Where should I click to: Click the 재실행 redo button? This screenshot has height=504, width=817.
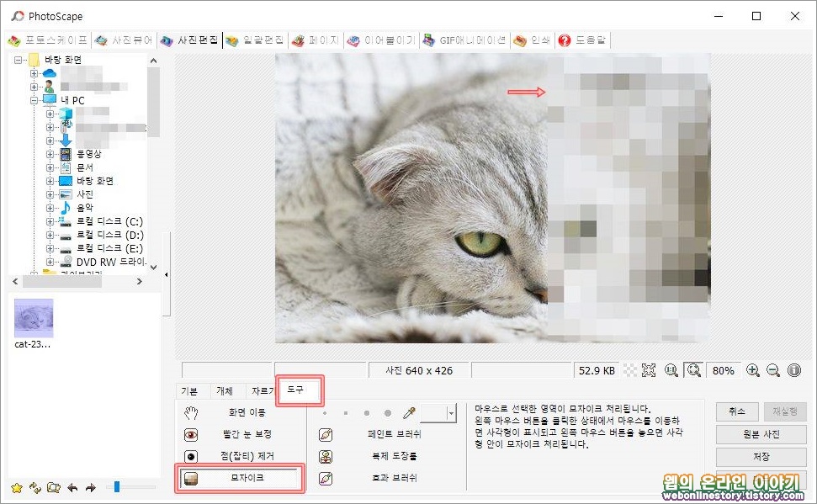(785, 411)
